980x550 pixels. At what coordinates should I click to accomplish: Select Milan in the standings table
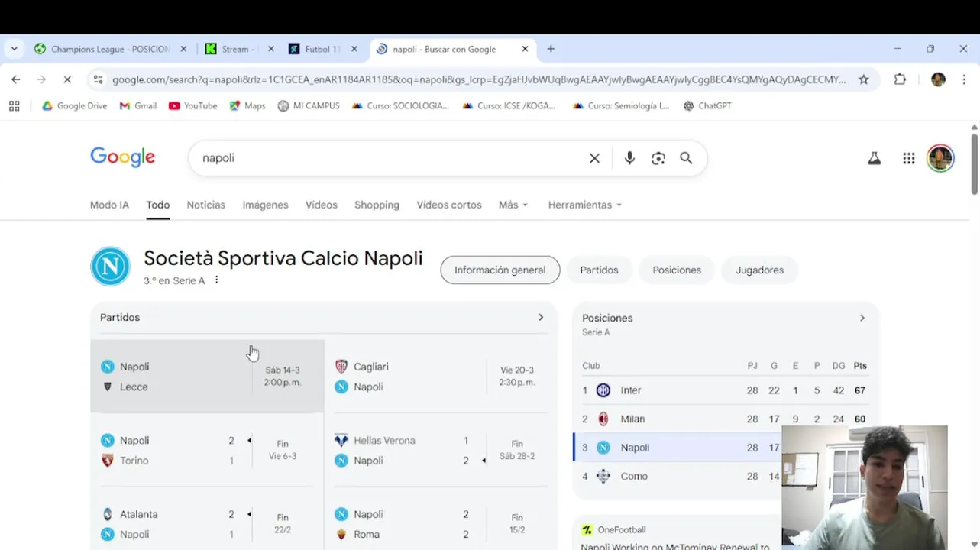(x=726, y=419)
